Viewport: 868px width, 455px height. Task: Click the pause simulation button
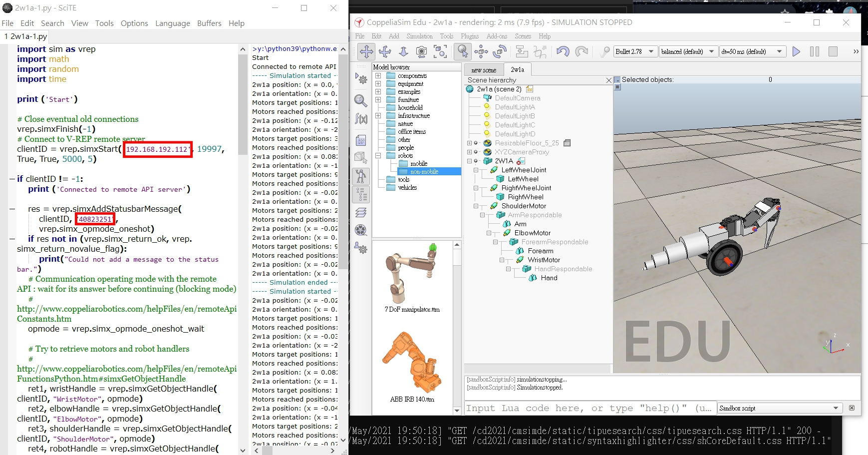[x=815, y=51]
